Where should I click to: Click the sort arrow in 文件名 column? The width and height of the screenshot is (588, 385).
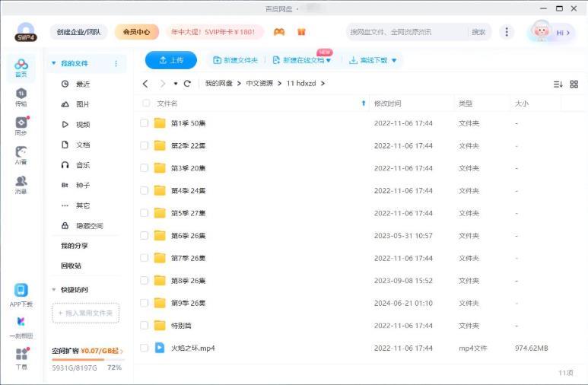pos(363,103)
